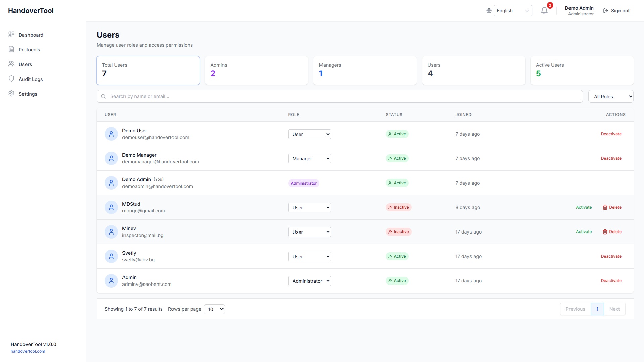Click page number 1
The height and width of the screenshot is (362, 644).
click(x=597, y=309)
